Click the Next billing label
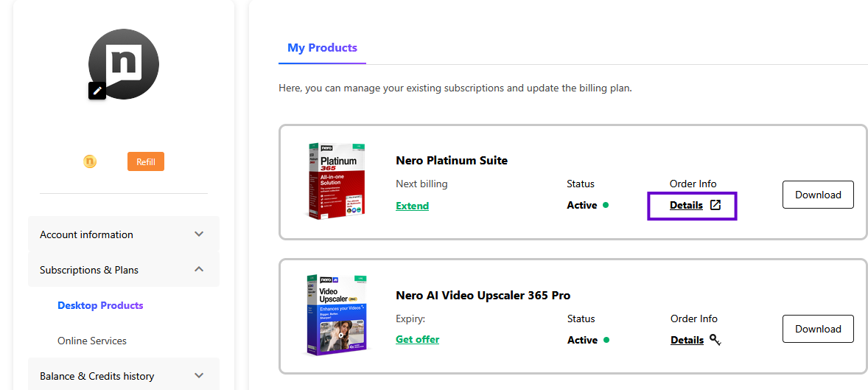The image size is (868, 390). (x=421, y=184)
